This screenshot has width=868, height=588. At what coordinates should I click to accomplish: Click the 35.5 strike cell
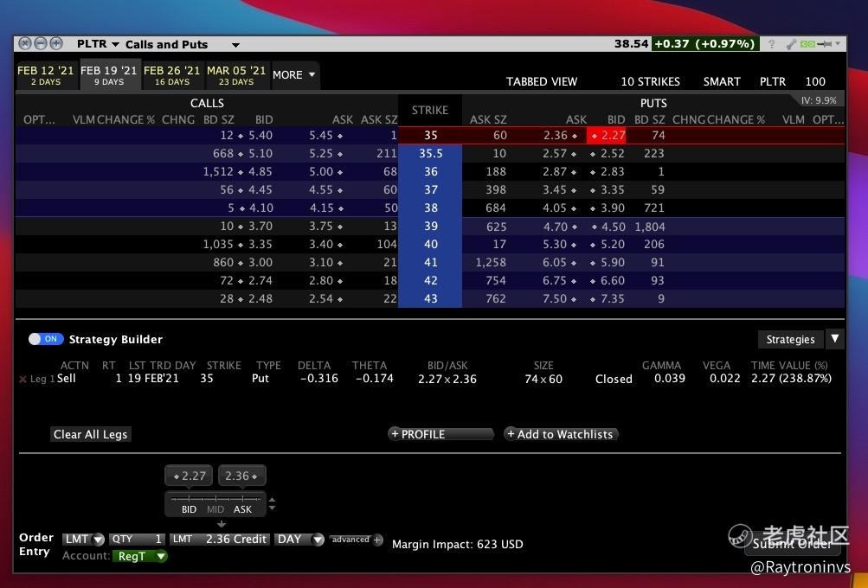click(430, 153)
